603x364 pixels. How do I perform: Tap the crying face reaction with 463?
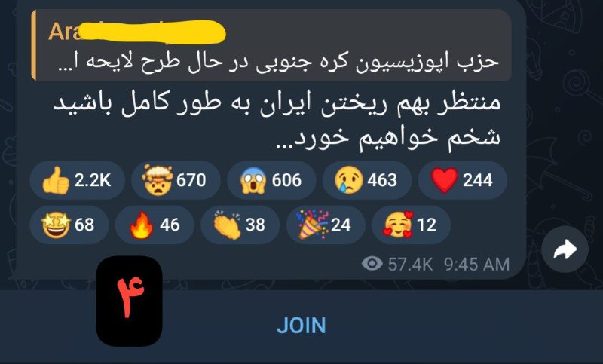[x=367, y=180]
